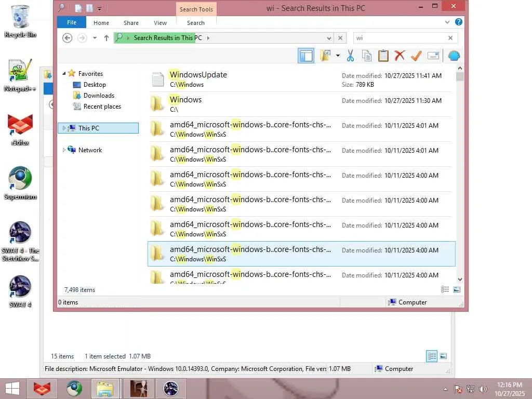The image size is (532, 399).
Task: Open the File Explorer taskbar button
Action: pyautogui.click(x=105, y=389)
